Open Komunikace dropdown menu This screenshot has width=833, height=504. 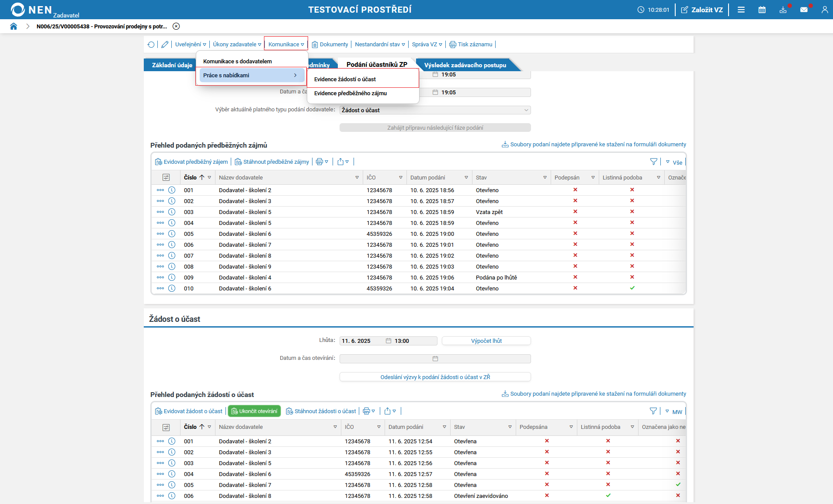[286, 45]
